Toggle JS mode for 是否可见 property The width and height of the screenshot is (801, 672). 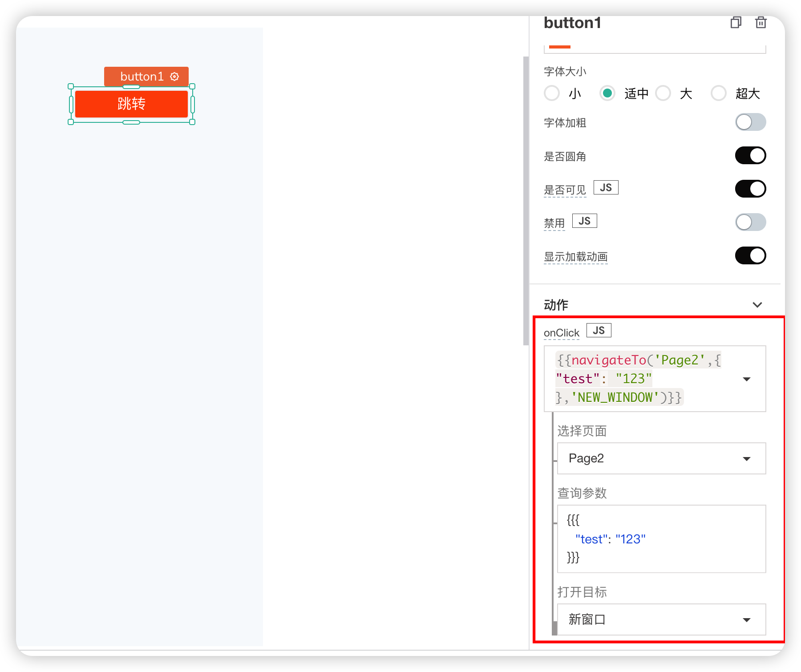click(606, 188)
